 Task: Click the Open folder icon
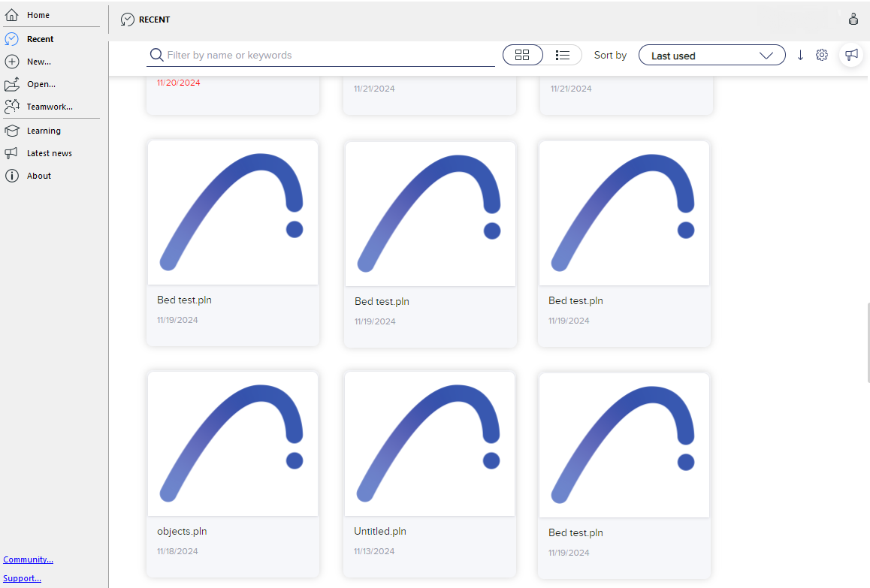(11, 84)
